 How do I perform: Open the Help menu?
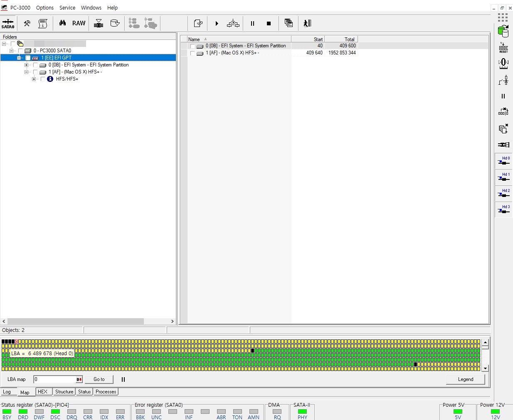(112, 7)
